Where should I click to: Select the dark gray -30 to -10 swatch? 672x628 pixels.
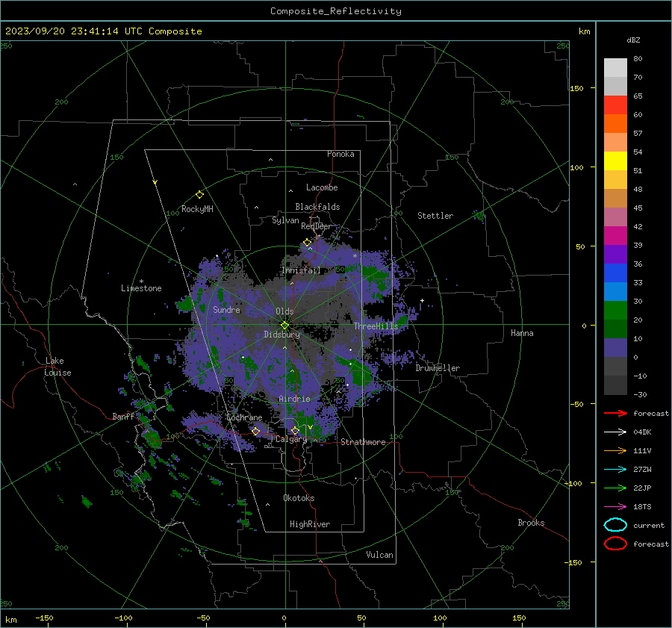(615, 385)
